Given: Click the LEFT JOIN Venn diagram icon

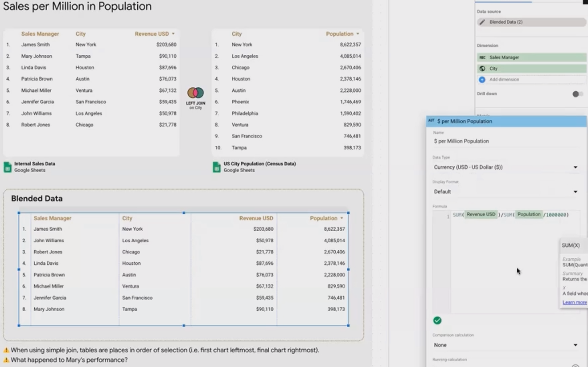Looking at the screenshot, I should tap(195, 93).
